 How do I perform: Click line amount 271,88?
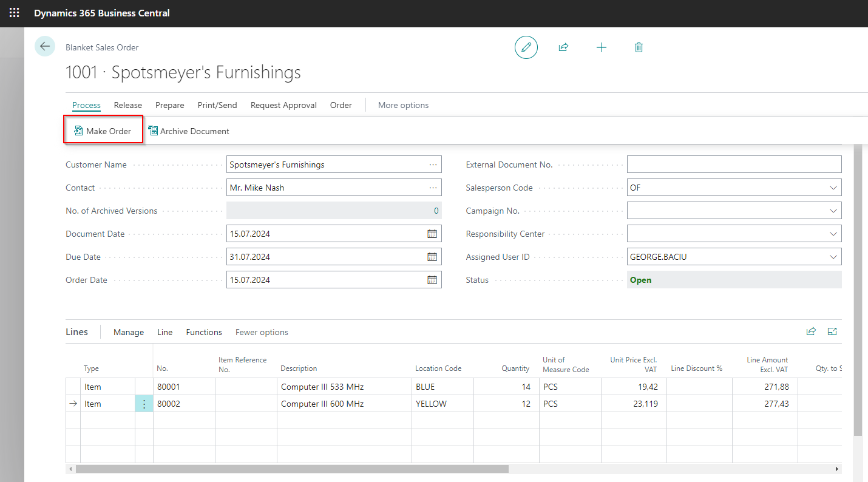point(765,387)
